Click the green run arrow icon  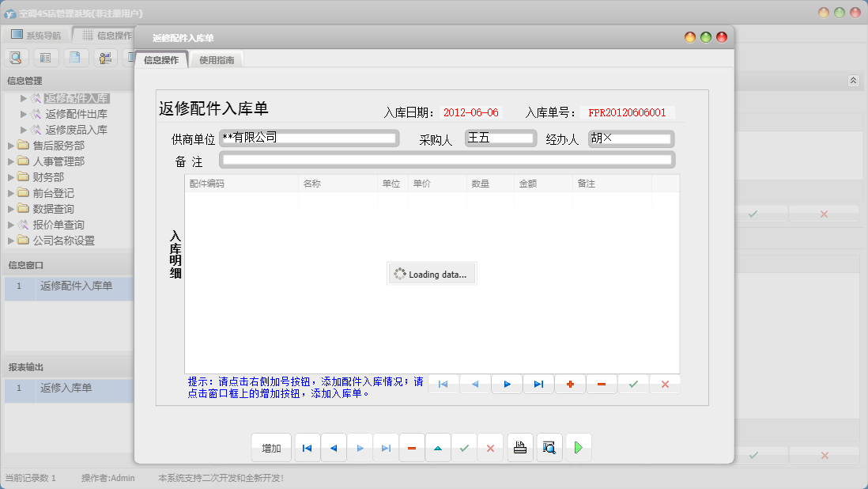tap(578, 447)
